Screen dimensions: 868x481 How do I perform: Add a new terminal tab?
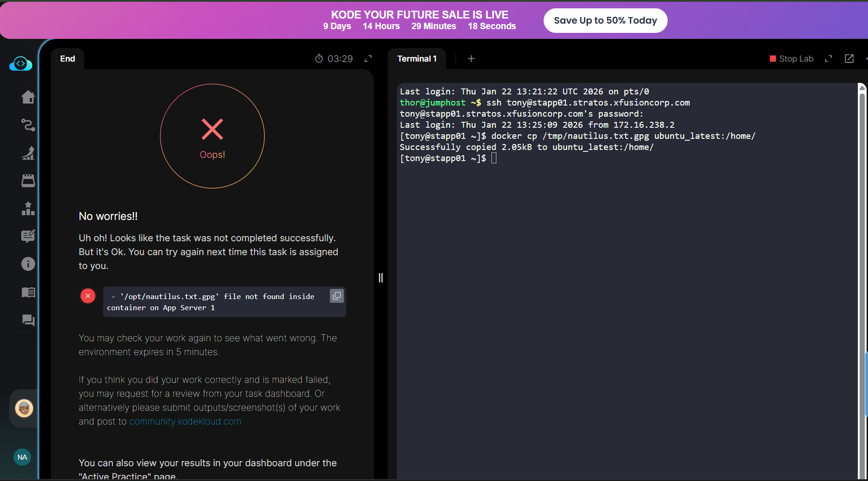point(471,59)
